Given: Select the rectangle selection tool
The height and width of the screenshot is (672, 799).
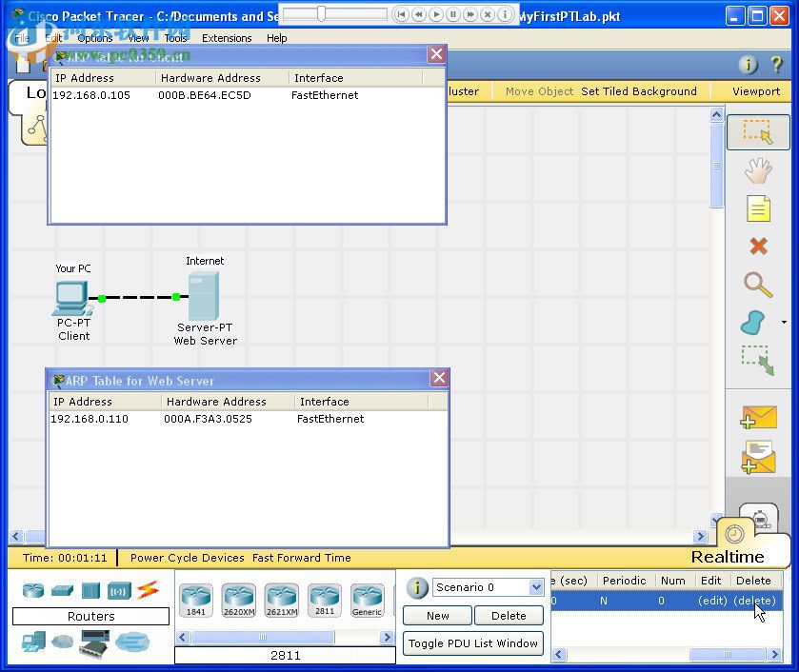Looking at the screenshot, I should (x=757, y=131).
